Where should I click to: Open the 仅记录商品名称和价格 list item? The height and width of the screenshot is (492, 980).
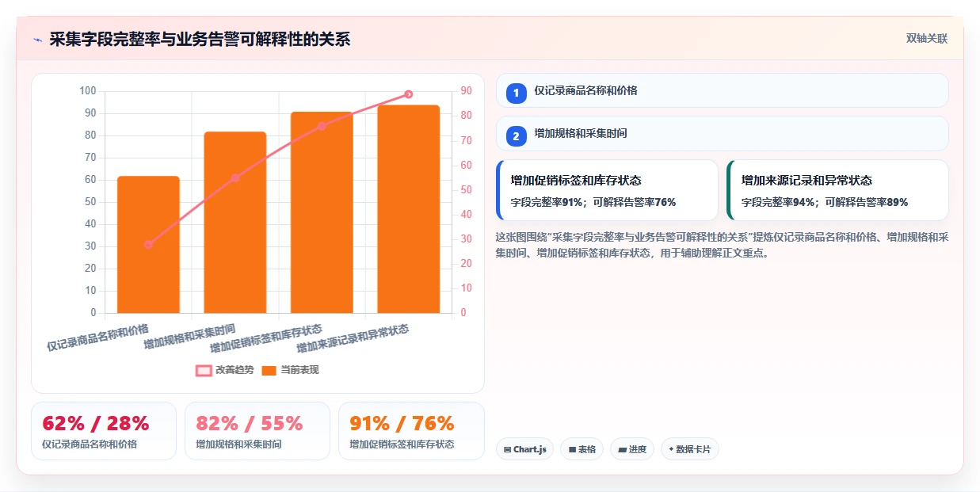point(722,90)
